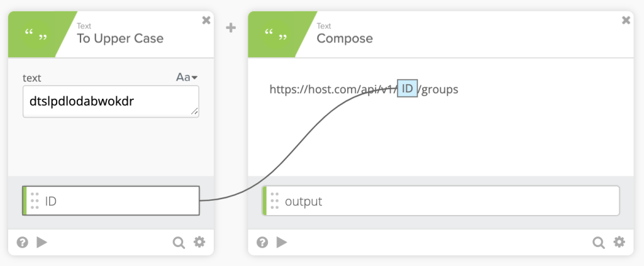Click the magnifier icon on To Upper Case card

coord(179,242)
